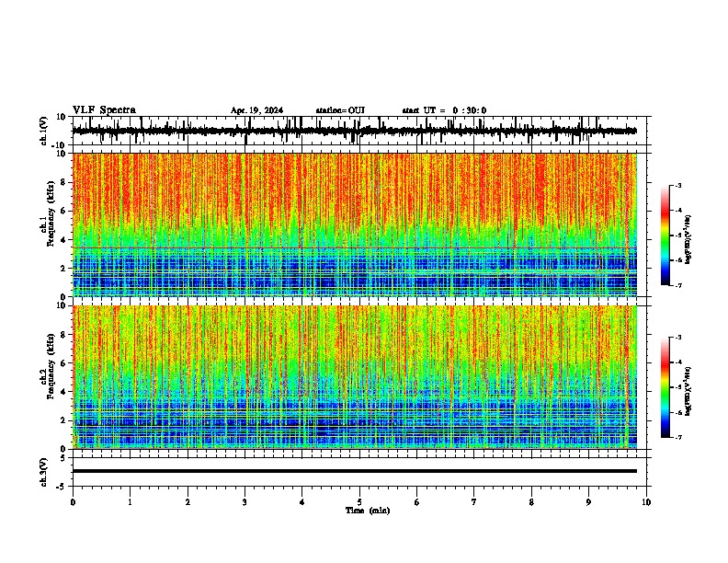Click the "-7" label on ch.1 color bar
This screenshot has height=563, width=728.
point(677,285)
